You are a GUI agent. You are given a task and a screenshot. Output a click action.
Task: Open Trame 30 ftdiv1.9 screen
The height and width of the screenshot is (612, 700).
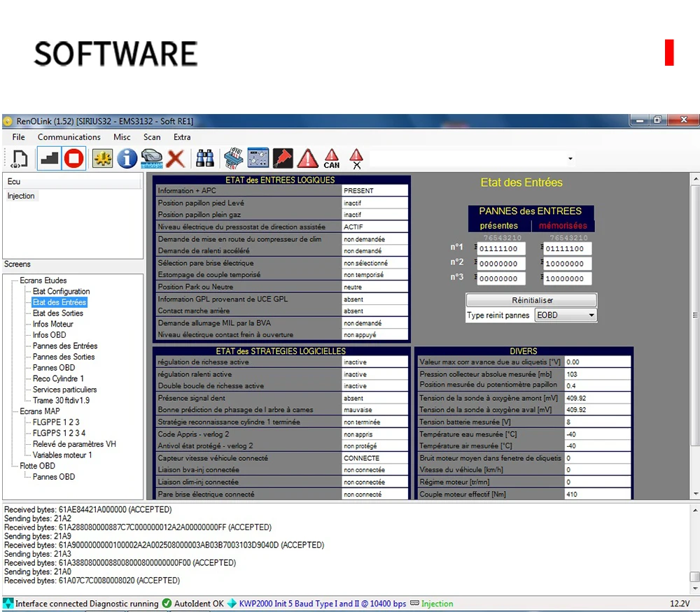[x=61, y=400]
